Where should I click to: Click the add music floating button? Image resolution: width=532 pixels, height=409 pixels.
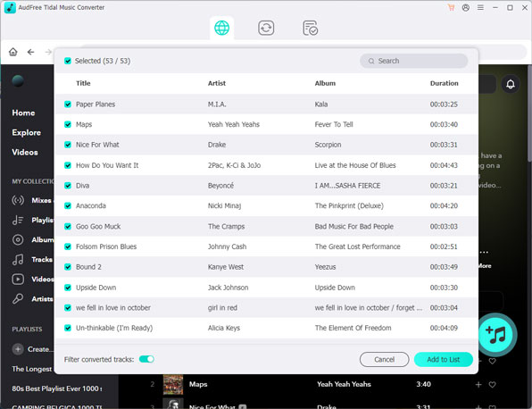[x=496, y=335]
